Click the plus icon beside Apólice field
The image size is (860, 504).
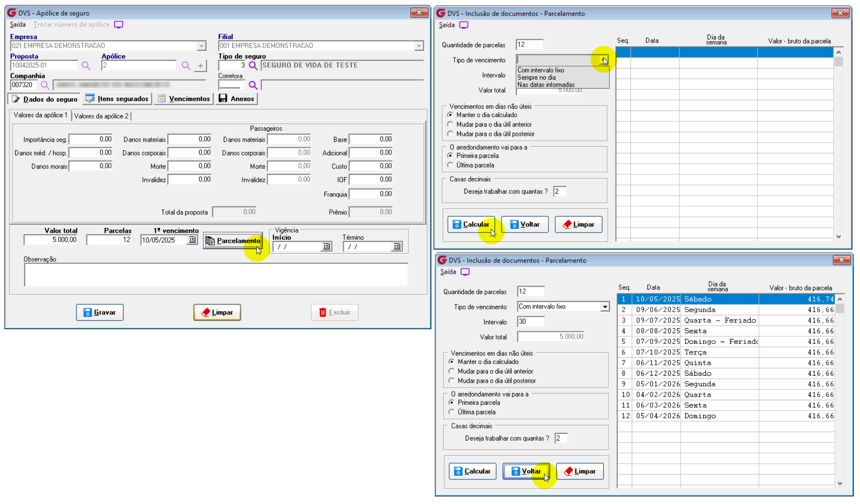tap(201, 66)
